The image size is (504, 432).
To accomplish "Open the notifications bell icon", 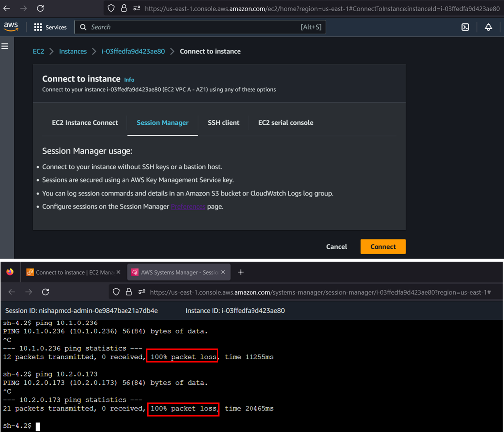I will pos(488,27).
